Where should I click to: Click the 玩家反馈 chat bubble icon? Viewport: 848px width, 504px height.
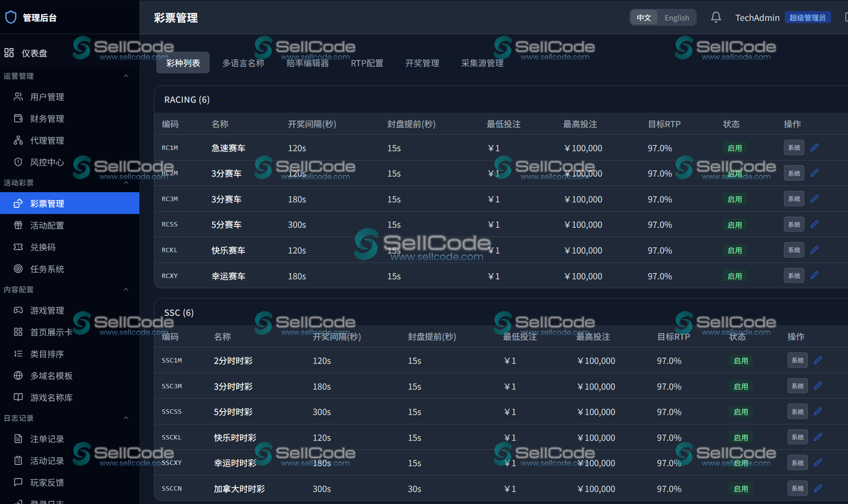click(x=18, y=482)
